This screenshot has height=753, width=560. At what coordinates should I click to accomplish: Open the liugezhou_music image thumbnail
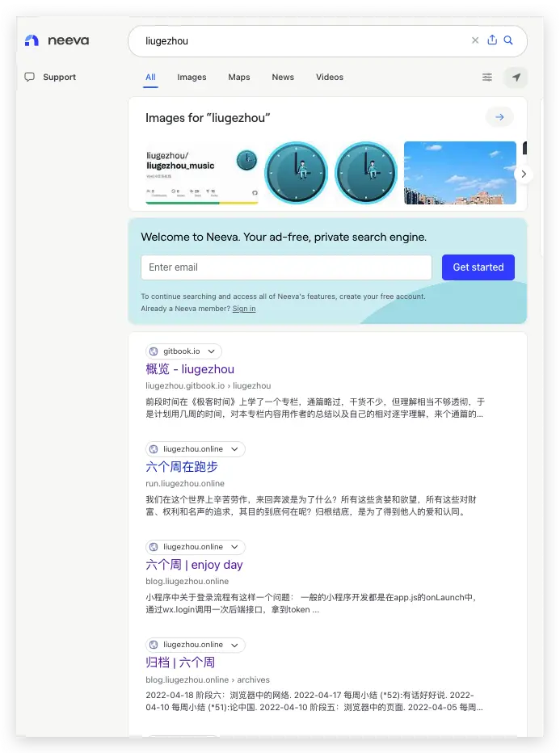click(202, 173)
